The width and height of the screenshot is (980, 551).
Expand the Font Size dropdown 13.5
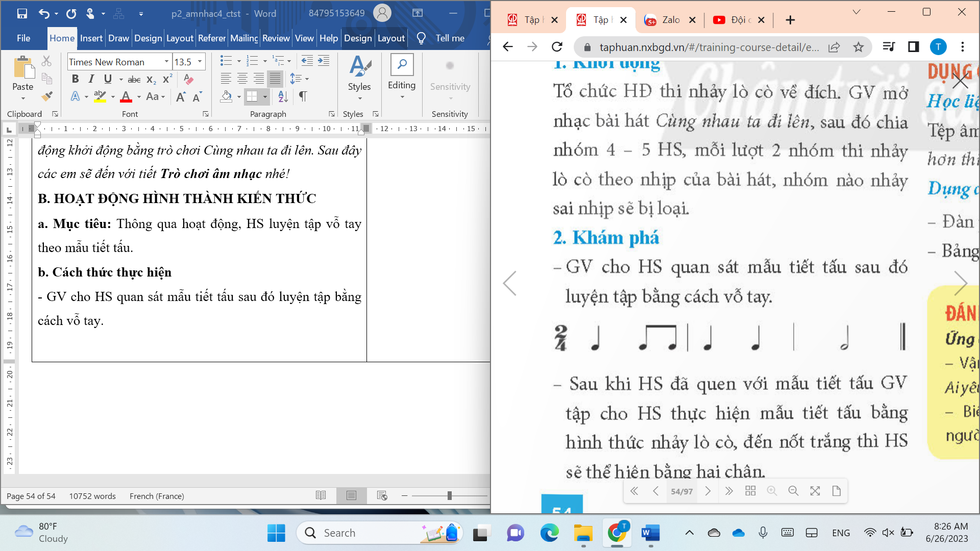pyautogui.click(x=200, y=61)
